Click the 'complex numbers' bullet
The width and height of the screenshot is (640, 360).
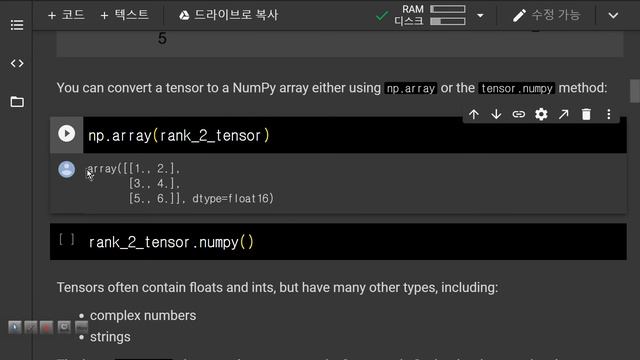[143, 316]
